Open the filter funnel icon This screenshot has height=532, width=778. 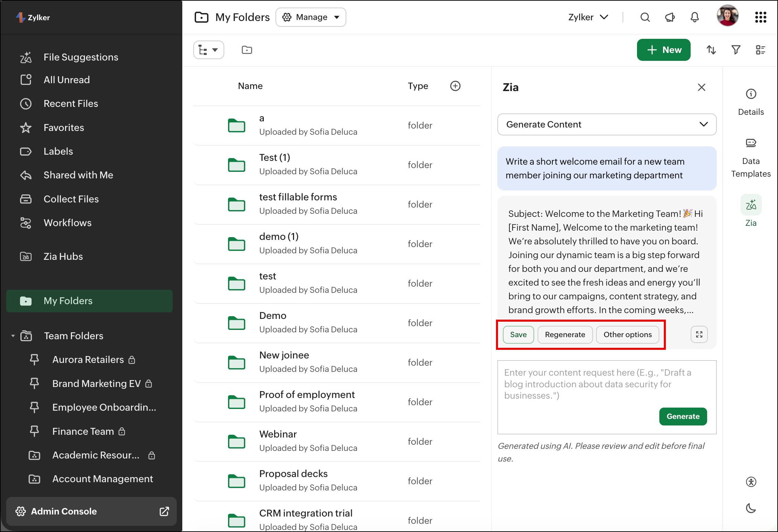click(x=736, y=50)
